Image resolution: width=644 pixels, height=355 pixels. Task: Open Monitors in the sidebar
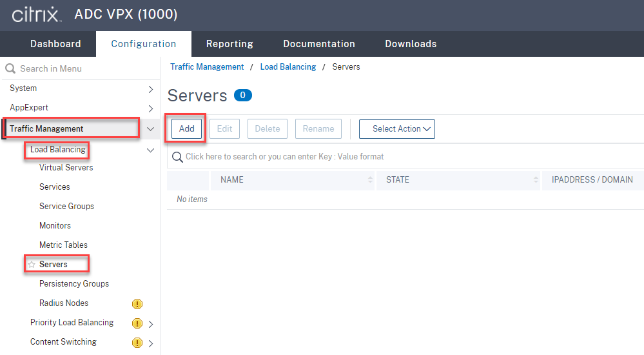[x=55, y=225]
